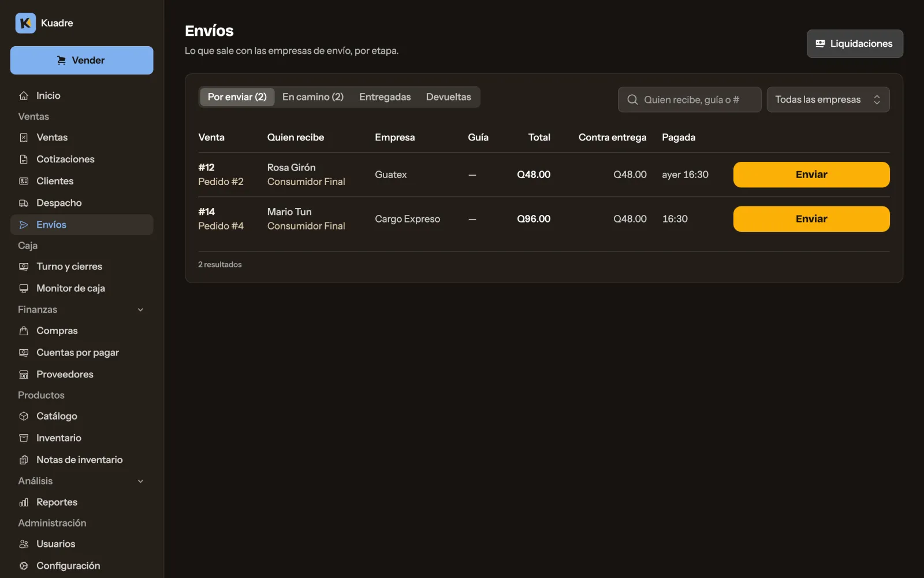Click the monitor icon beside Monitor de caja
Image resolution: width=924 pixels, height=578 pixels.
point(24,288)
